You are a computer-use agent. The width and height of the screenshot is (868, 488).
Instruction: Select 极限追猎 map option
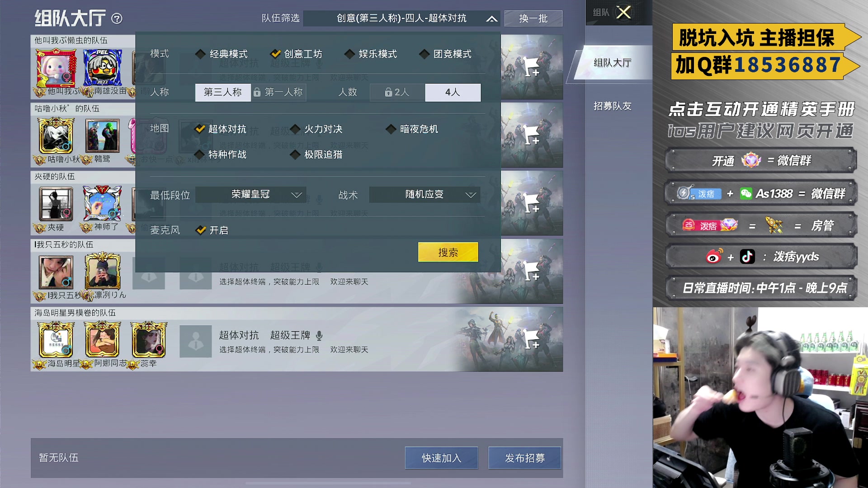tap(316, 155)
